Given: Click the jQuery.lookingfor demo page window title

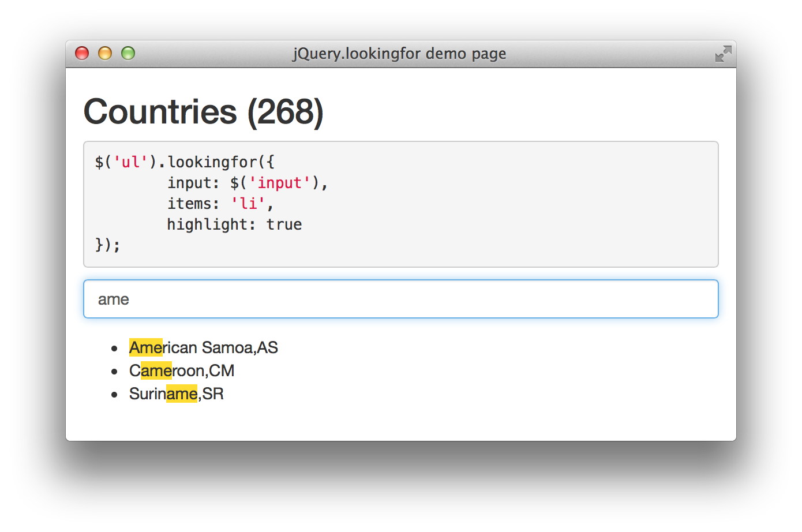Looking at the screenshot, I should (x=399, y=54).
